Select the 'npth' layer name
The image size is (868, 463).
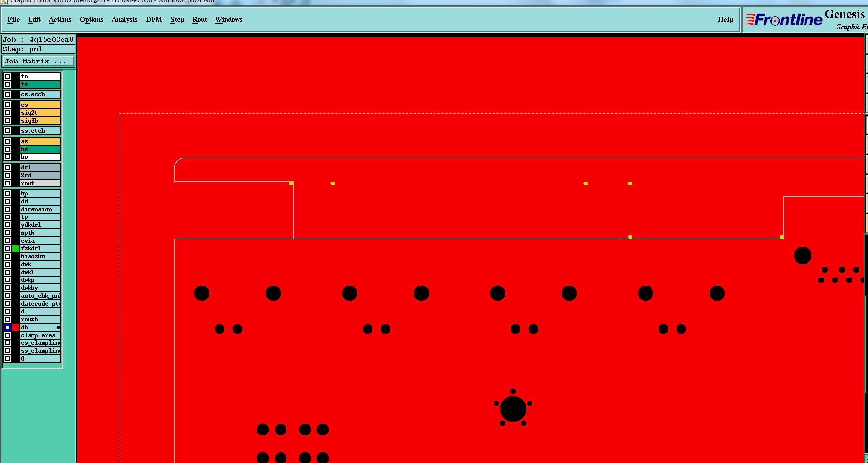pyautogui.click(x=40, y=233)
